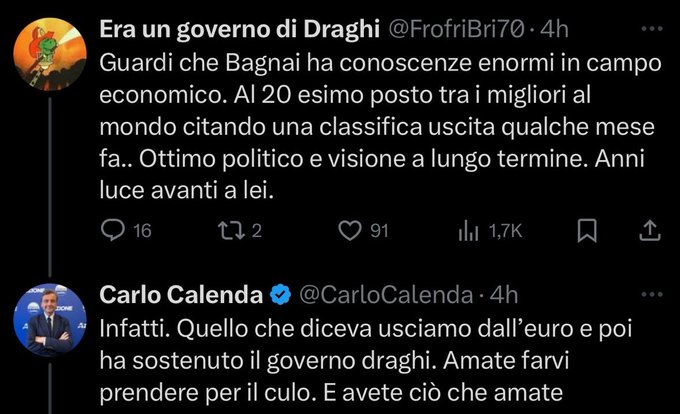Bookmark the tweet about Bagnai
The width and height of the screenshot is (680, 414).
pyautogui.click(x=589, y=231)
